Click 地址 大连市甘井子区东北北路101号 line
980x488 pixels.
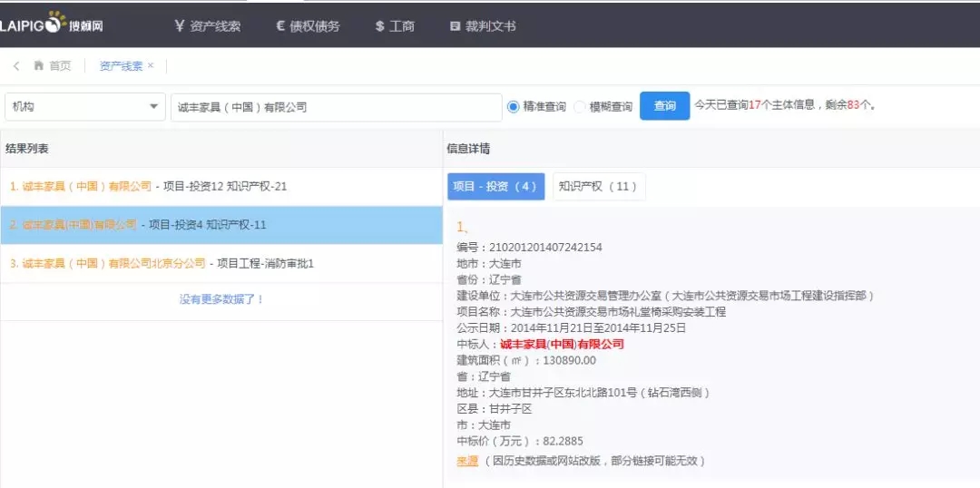pyautogui.click(x=583, y=393)
